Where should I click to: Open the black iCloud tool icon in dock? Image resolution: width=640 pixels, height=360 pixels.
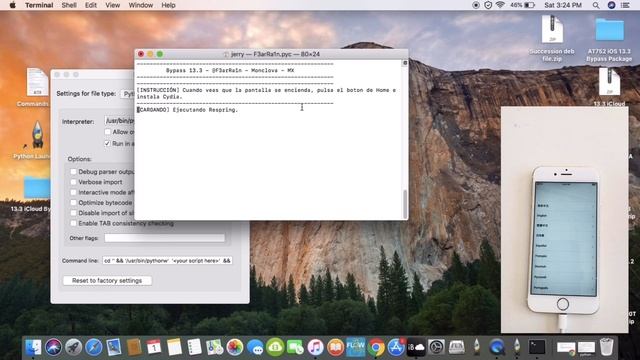coord(416,347)
